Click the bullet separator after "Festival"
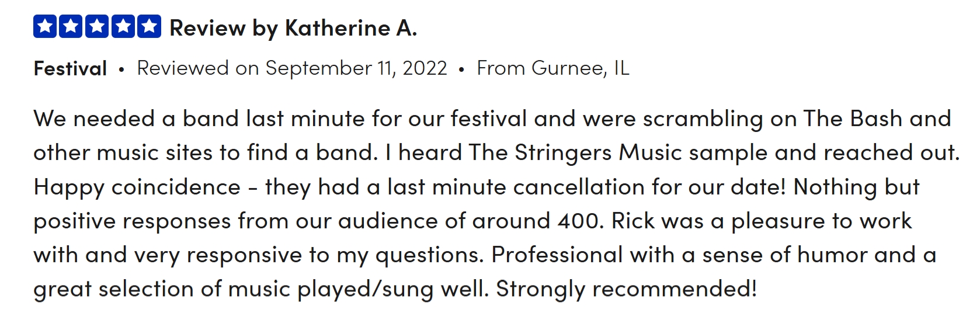The image size is (980, 323). [x=121, y=70]
